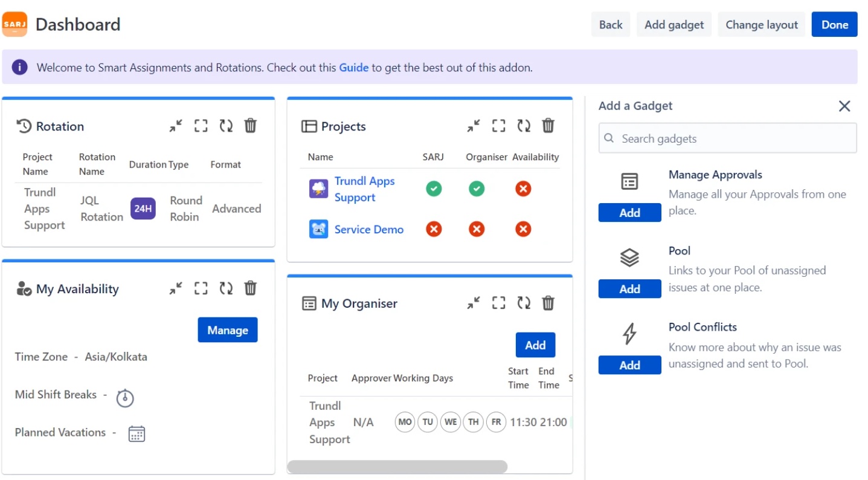Viewport: 868px width, 480px height.
Task: Refresh the Projects gadget
Action: (x=524, y=126)
